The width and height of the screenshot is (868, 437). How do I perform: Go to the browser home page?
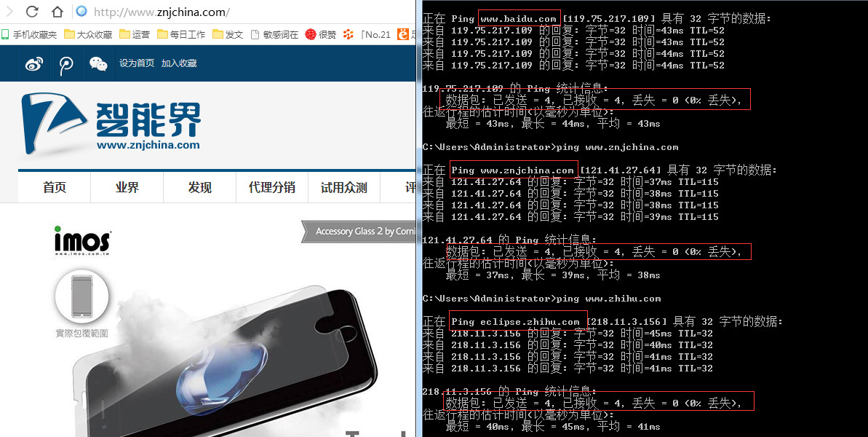(57, 12)
